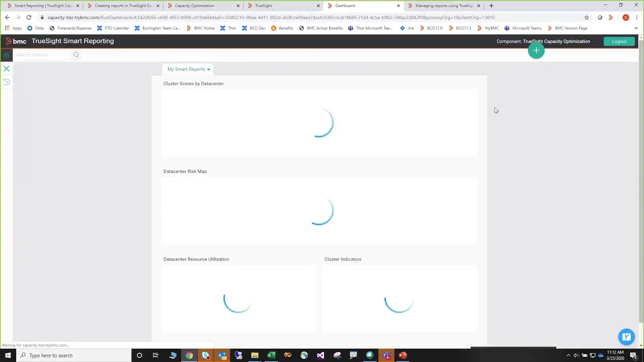
Task: Open the hamburger navigation menu
Action: point(7,55)
